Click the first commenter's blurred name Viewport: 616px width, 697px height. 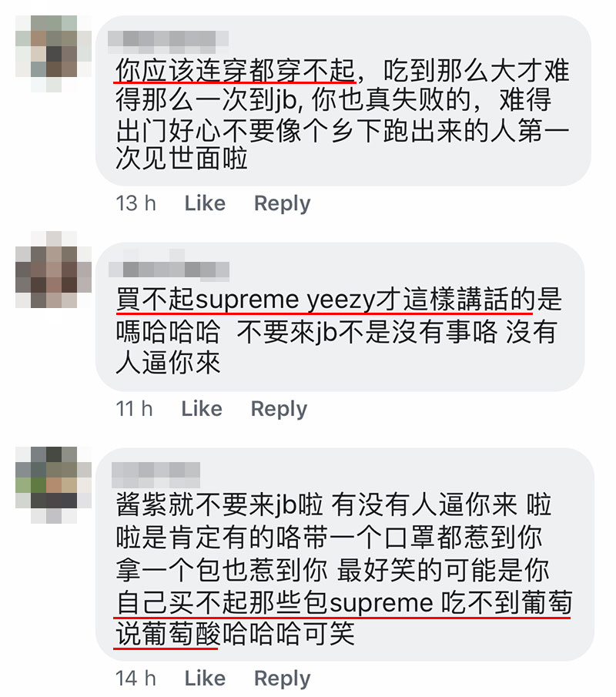[x=169, y=42]
